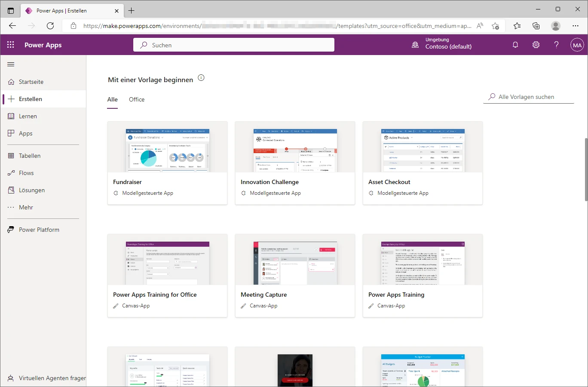Click the Suchen box in header
The height and width of the screenshot is (387, 588).
pyautogui.click(x=234, y=45)
